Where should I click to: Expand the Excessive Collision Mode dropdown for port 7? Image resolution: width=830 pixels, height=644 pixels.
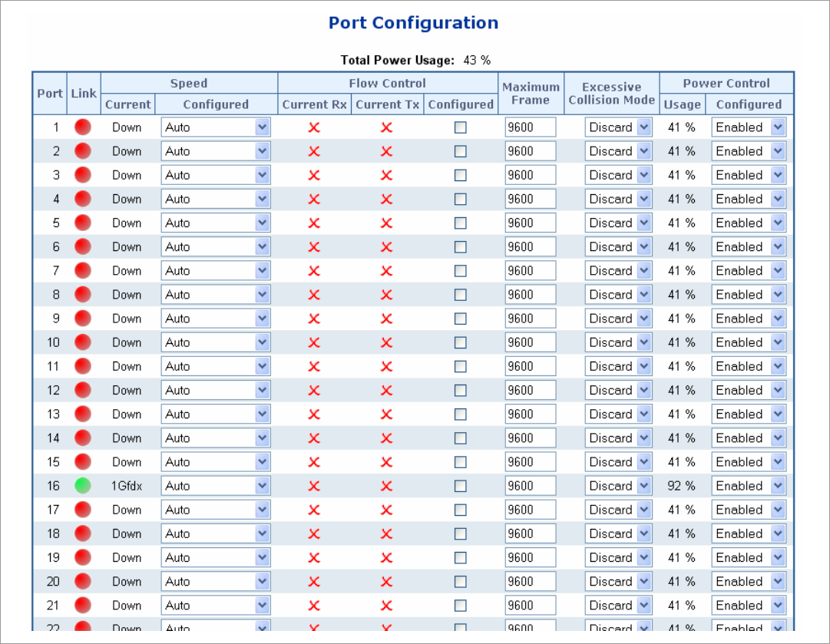(618, 271)
